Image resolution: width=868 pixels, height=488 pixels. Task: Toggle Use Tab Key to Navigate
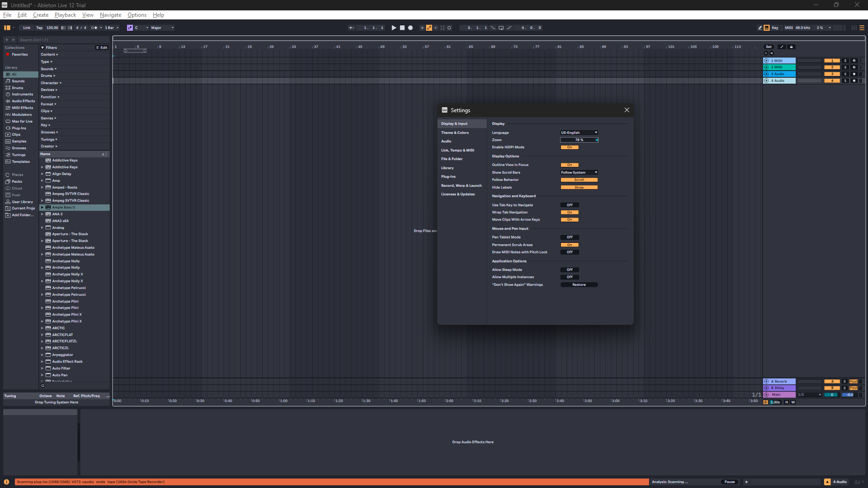pyautogui.click(x=569, y=205)
